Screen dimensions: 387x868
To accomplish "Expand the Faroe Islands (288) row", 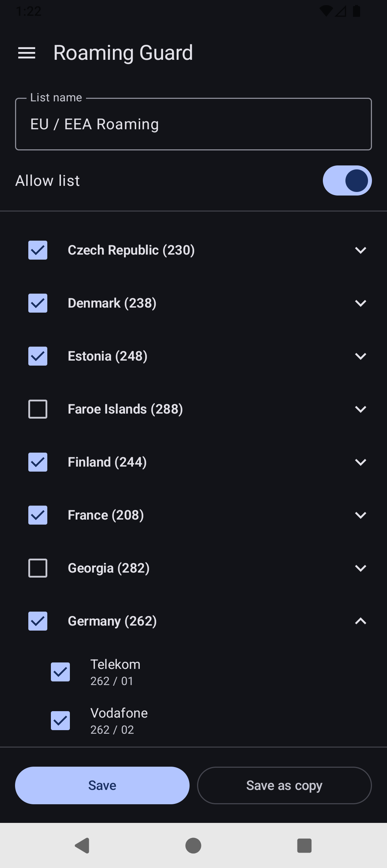I will tap(360, 409).
